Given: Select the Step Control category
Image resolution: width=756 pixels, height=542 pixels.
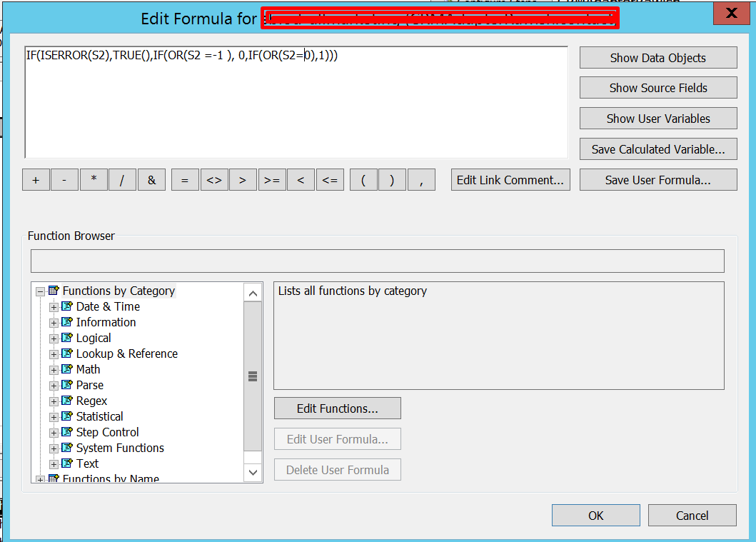Looking at the screenshot, I should tap(107, 433).
